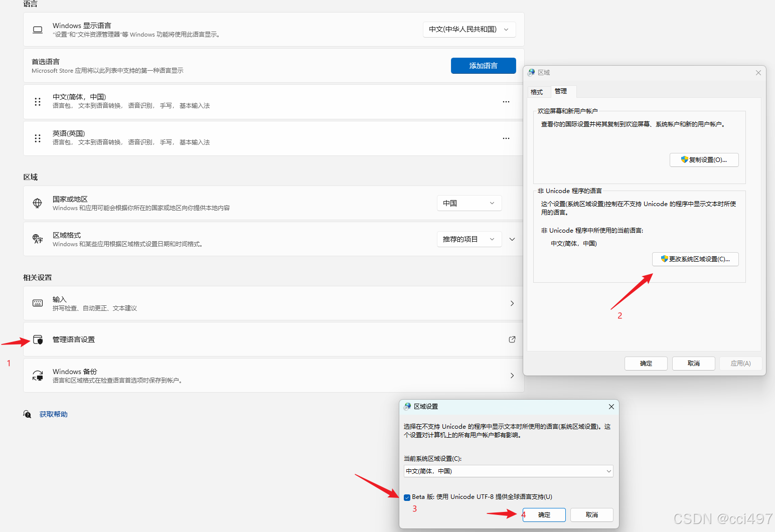Image resolution: width=775 pixels, height=532 pixels.
Task: Click the 区域 section heading in settings
Action: (31, 177)
